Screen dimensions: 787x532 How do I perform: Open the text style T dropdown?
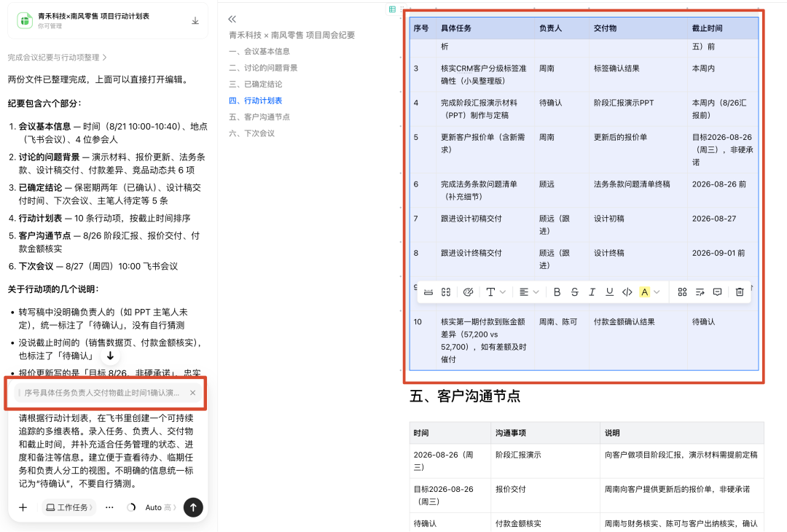pos(496,292)
